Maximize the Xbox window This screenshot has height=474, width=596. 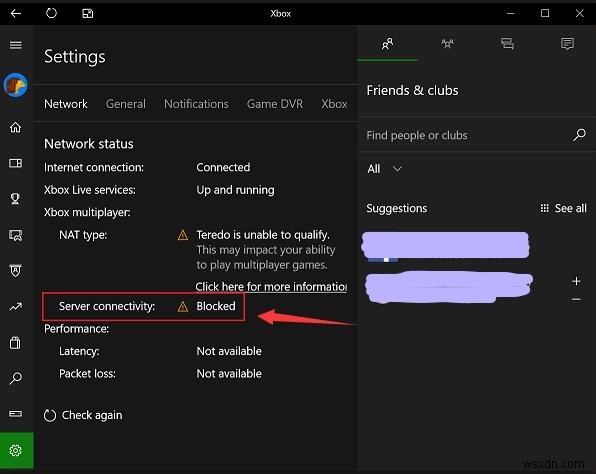point(545,13)
